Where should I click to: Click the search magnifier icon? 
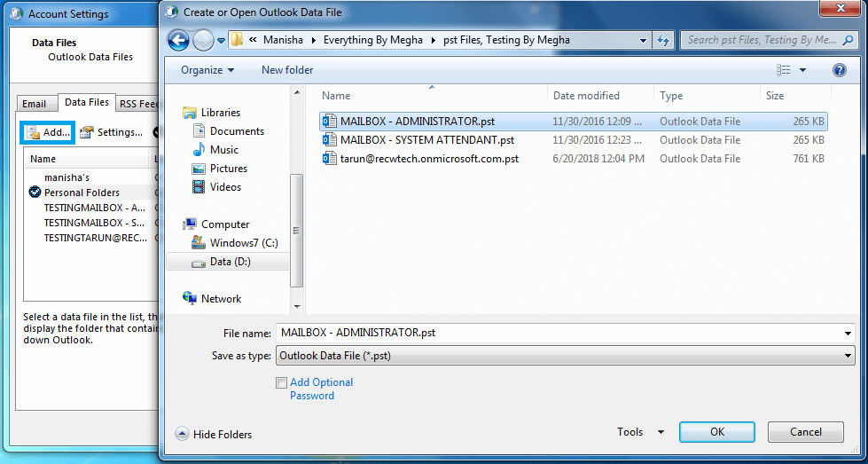pos(847,40)
